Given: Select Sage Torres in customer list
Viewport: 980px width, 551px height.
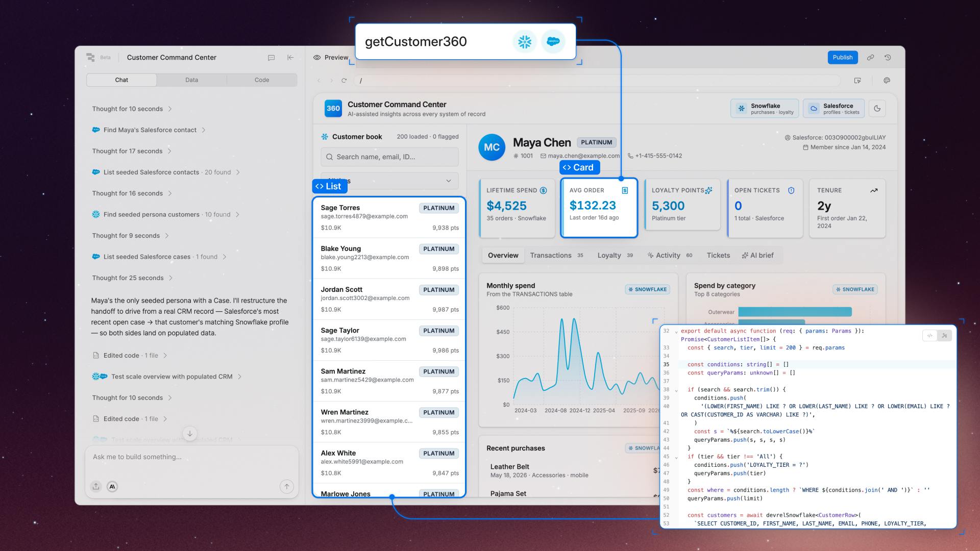Looking at the screenshot, I should (389, 218).
